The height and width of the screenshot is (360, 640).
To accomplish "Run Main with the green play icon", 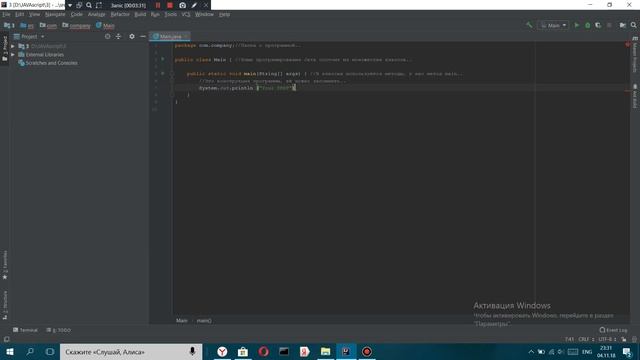I will pos(577,25).
